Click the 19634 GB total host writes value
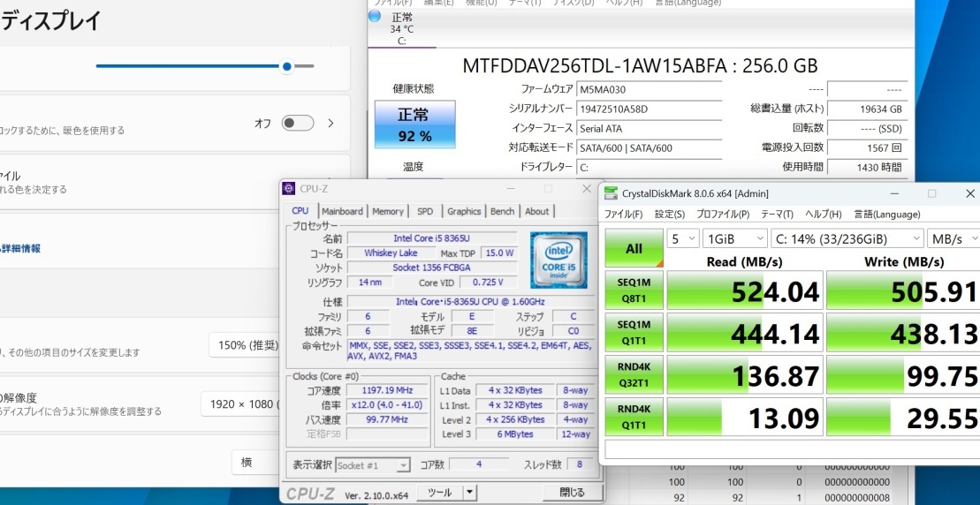The width and height of the screenshot is (980, 505). (x=867, y=109)
